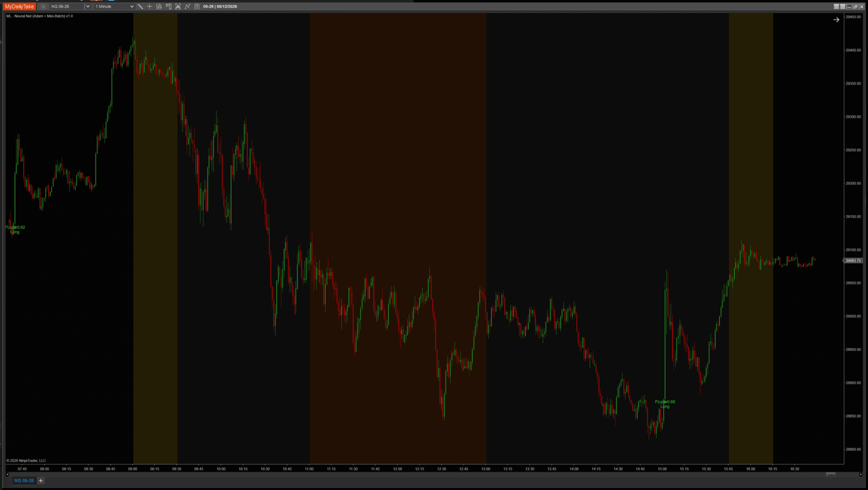The width and height of the screenshot is (868, 490).
Task: Click the 'ML - Neural Net (Adam + Mini-Batch) v1.0' label
Action: point(40,16)
